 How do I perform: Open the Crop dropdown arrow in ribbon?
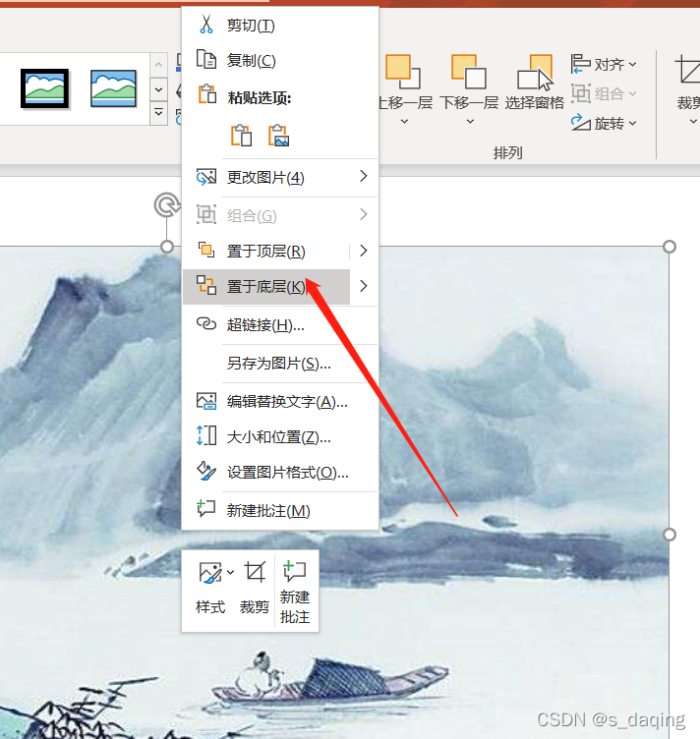693,122
